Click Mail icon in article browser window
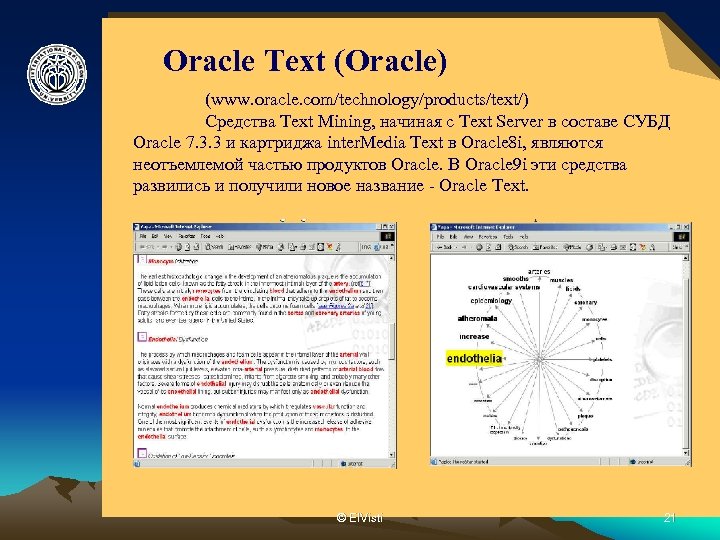The width and height of the screenshot is (720, 540). 292,247
